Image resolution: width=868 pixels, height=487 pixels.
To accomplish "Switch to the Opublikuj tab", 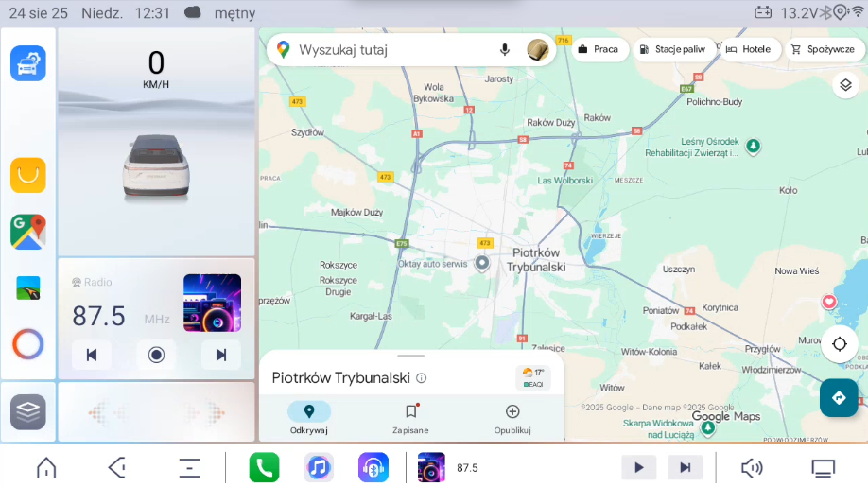I will (x=512, y=418).
